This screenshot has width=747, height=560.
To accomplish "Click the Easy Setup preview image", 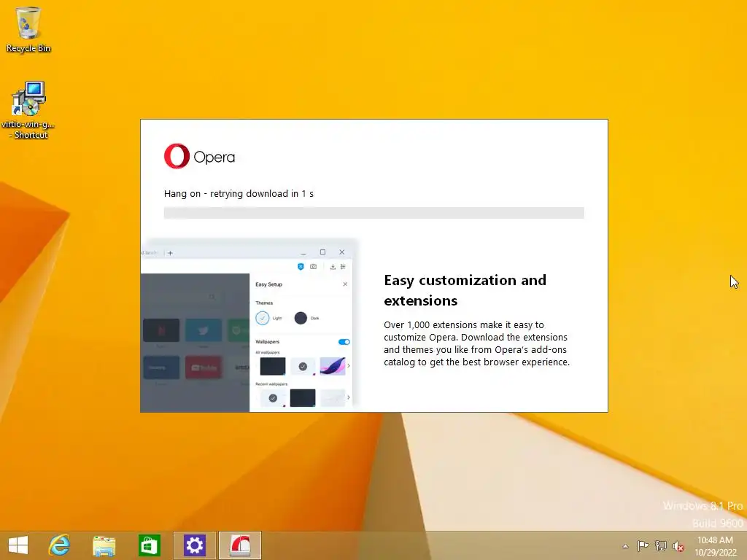I will [x=249, y=325].
